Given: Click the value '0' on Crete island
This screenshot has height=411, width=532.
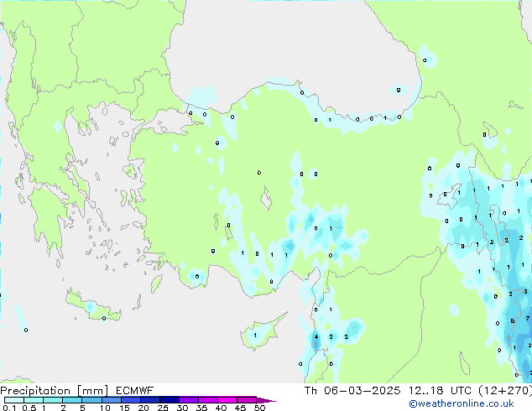Looking at the screenshot, I should [104, 318].
